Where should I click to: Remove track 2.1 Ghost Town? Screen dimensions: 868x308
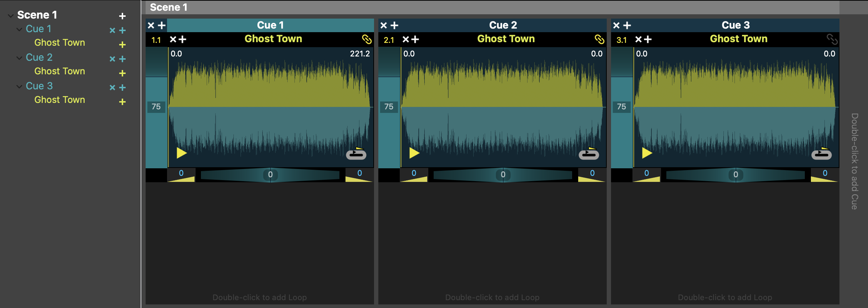(406, 39)
